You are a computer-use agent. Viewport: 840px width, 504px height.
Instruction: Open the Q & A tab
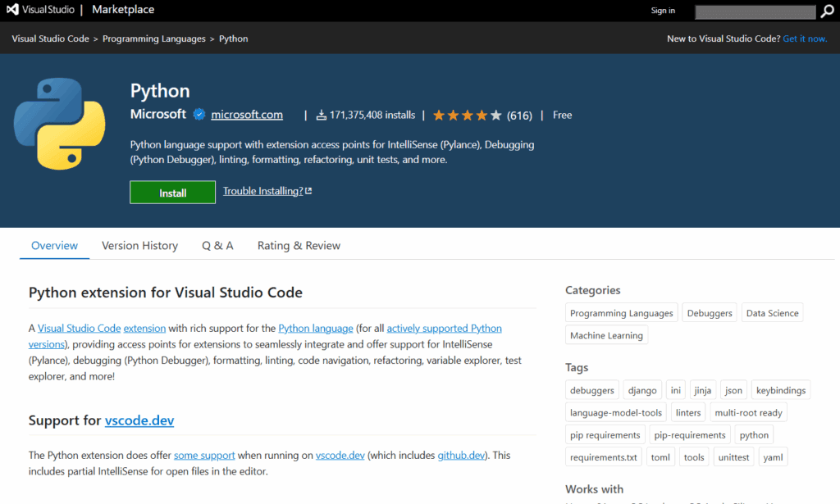tap(217, 246)
